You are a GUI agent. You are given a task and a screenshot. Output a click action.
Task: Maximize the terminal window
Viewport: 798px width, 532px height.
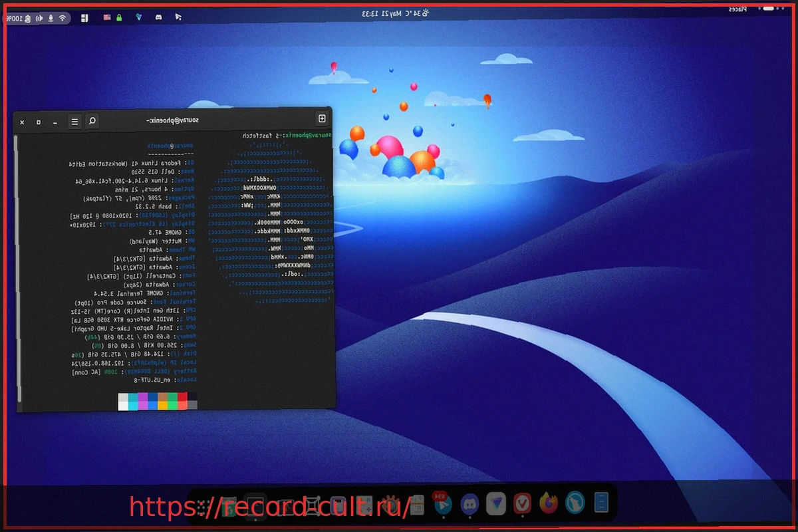tap(39, 122)
